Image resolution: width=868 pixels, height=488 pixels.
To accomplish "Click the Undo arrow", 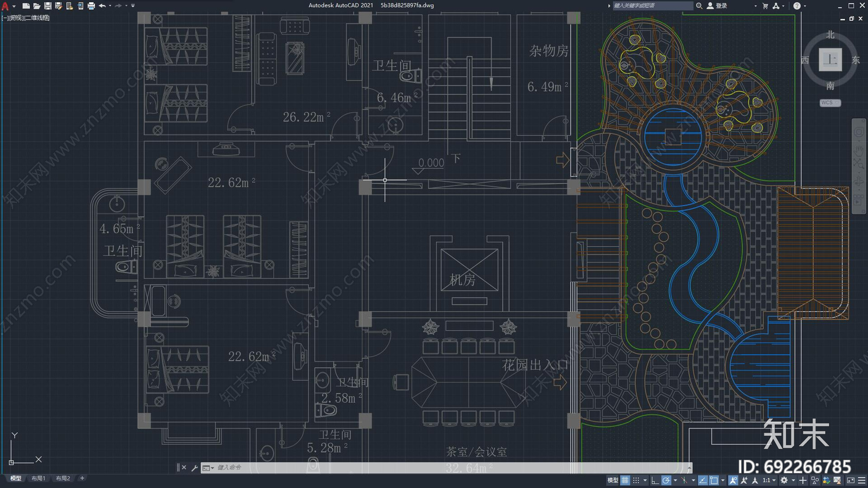I will (x=102, y=6).
